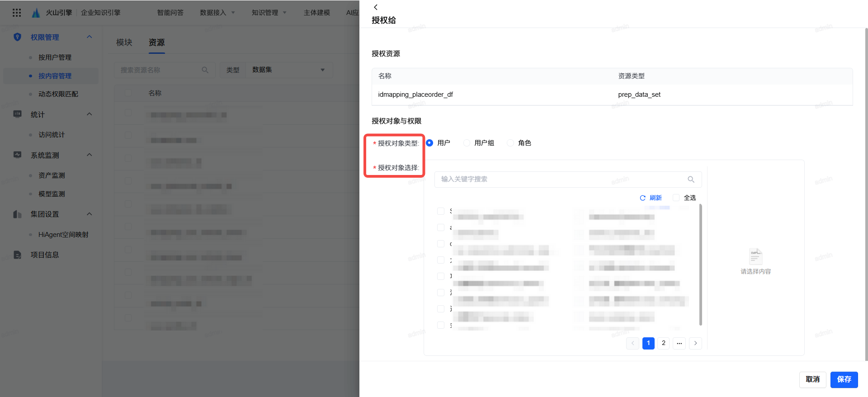Go to page 1 of user list
Screen dimensions: 868x397
pos(648,343)
